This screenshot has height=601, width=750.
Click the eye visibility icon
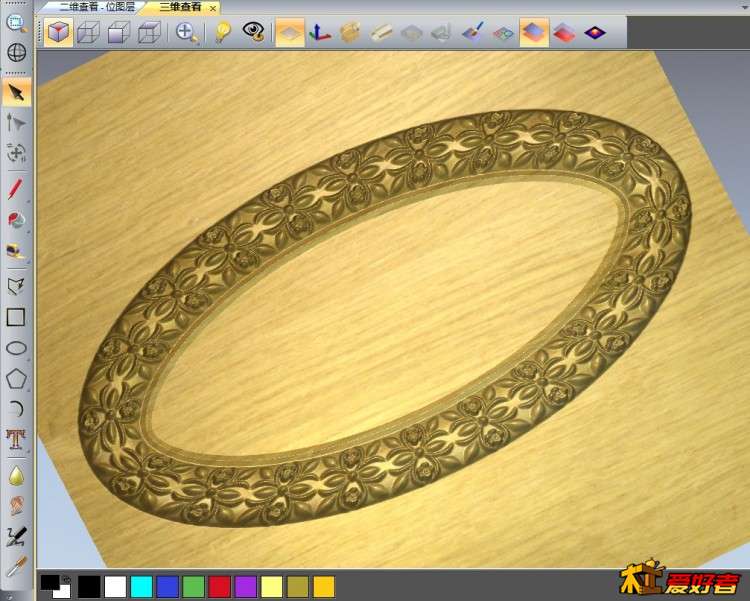pos(254,32)
